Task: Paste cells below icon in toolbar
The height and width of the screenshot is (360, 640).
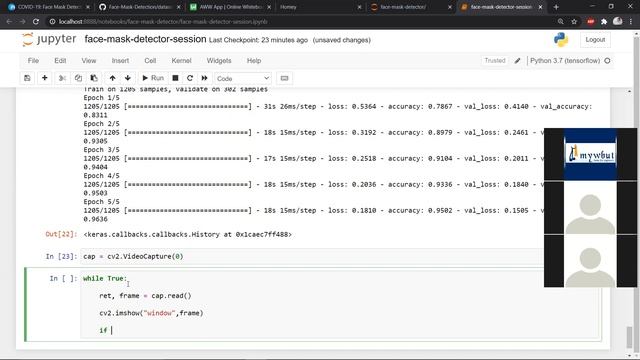Action: tap(94, 78)
